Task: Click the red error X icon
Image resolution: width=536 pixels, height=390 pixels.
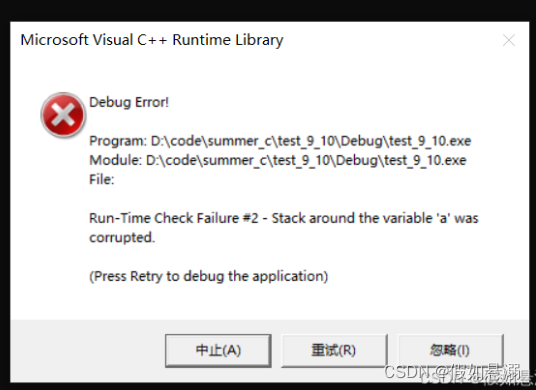Action: 63,115
